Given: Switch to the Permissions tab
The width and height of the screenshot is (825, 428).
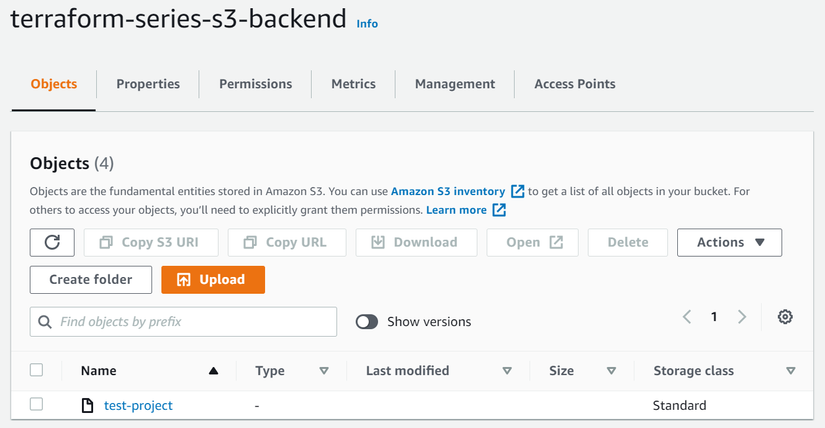Looking at the screenshot, I should point(255,84).
